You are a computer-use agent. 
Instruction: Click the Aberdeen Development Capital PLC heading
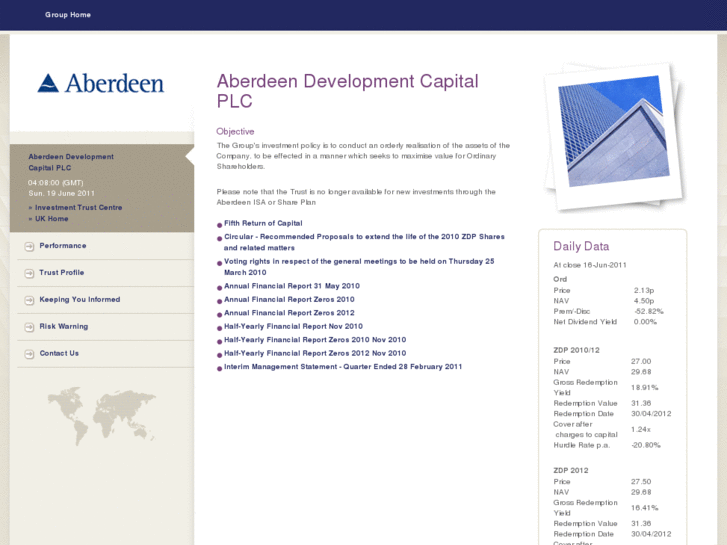(347, 91)
